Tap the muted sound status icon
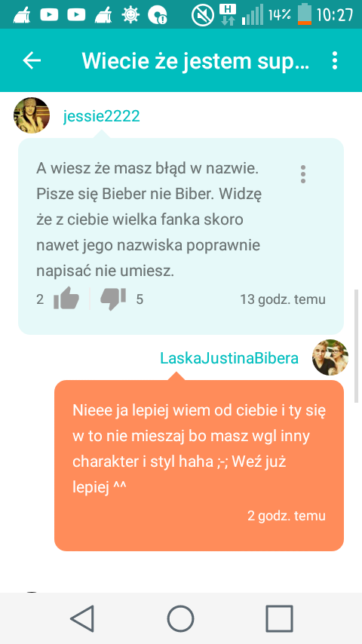Screen dimensions: 362x644 pyautogui.click(x=203, y=15)
